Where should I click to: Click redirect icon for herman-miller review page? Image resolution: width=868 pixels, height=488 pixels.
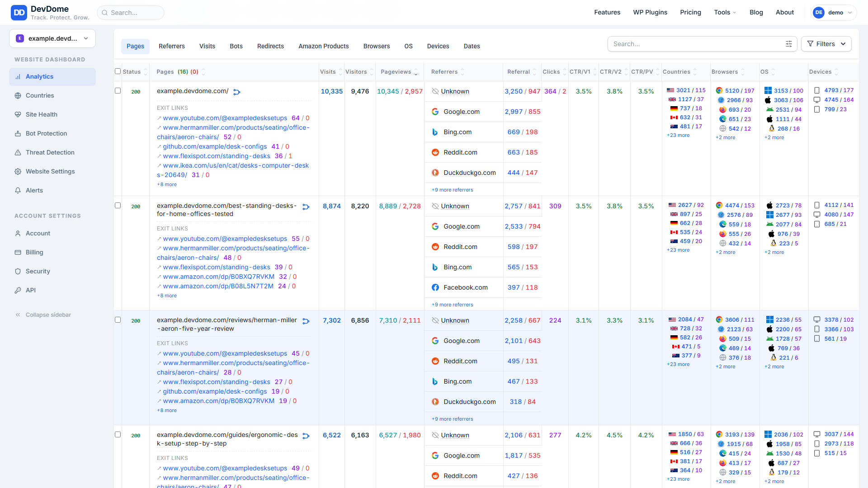(x=306, y=321)
